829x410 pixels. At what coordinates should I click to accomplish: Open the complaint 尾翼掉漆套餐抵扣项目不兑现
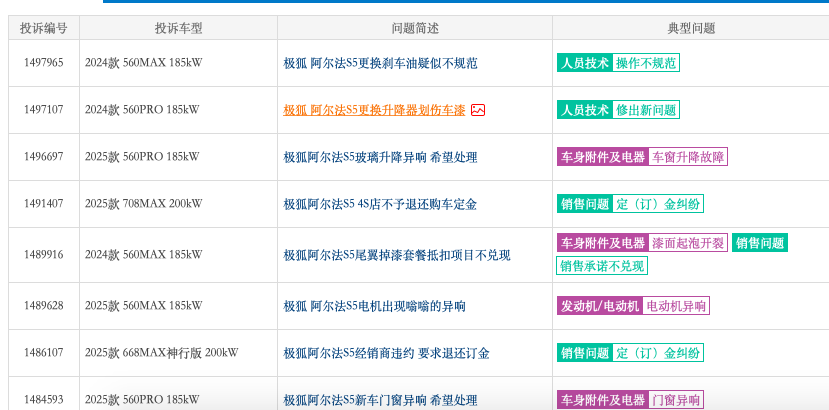coord(397,256)
